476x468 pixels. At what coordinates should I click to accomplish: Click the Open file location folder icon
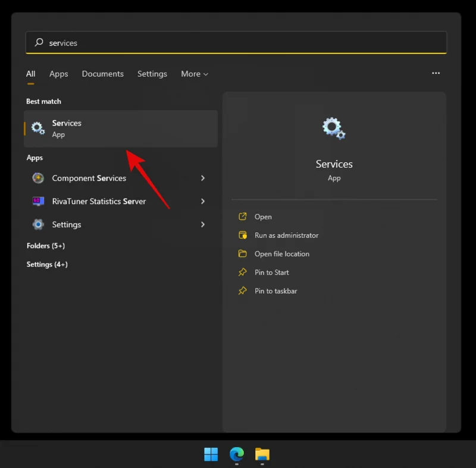tap(243, 253)
